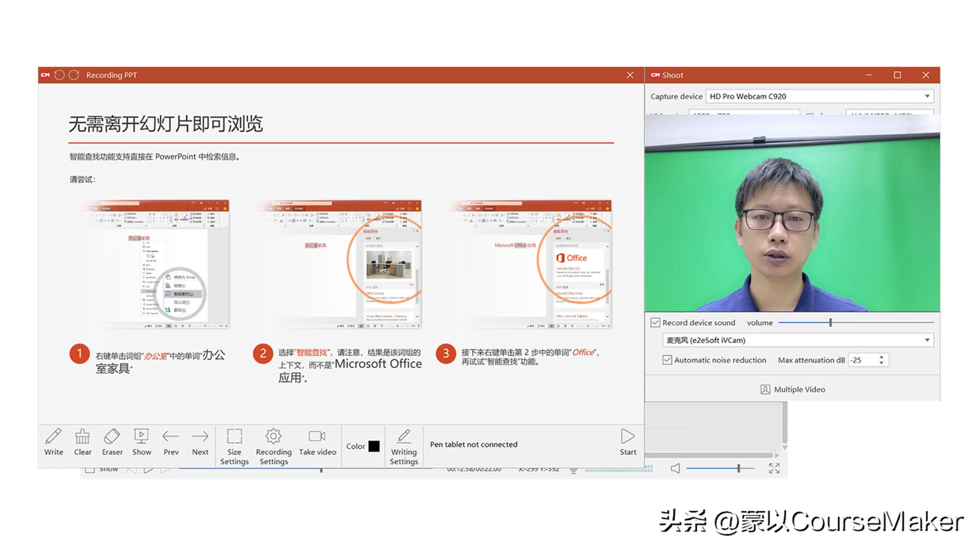Increase Max attenuation dB with the up arrow
This screenshot has height=550, width=980.
pyautogui.click(x=883, y=357)
